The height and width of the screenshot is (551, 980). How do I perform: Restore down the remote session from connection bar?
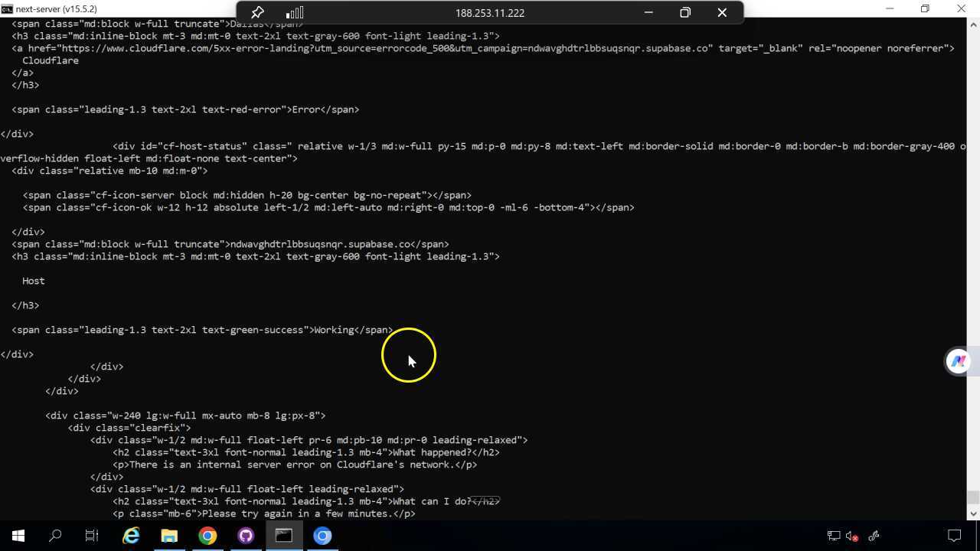click(685, 12)
